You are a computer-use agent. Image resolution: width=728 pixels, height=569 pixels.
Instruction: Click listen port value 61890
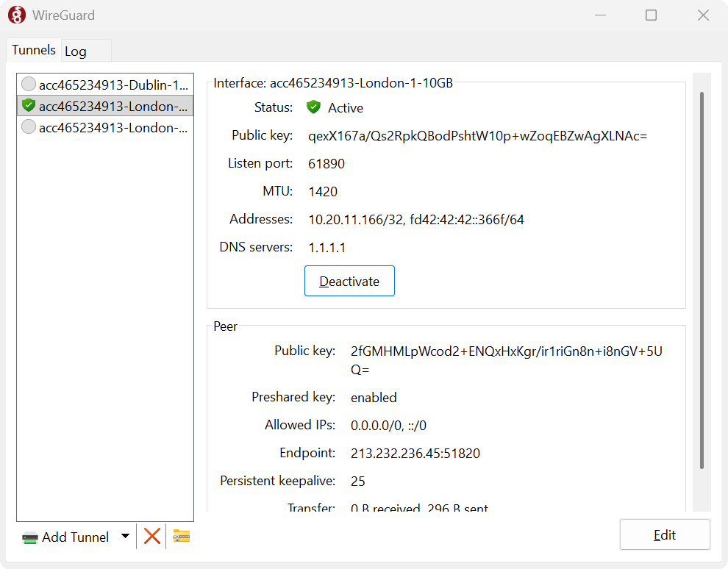[326, 164]
